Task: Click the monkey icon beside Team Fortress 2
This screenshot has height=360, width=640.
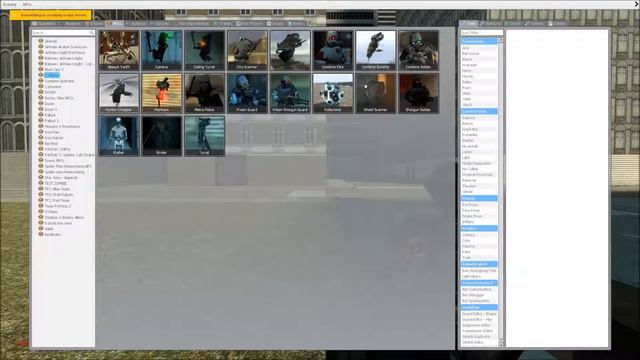Action: tap(41, 206)
